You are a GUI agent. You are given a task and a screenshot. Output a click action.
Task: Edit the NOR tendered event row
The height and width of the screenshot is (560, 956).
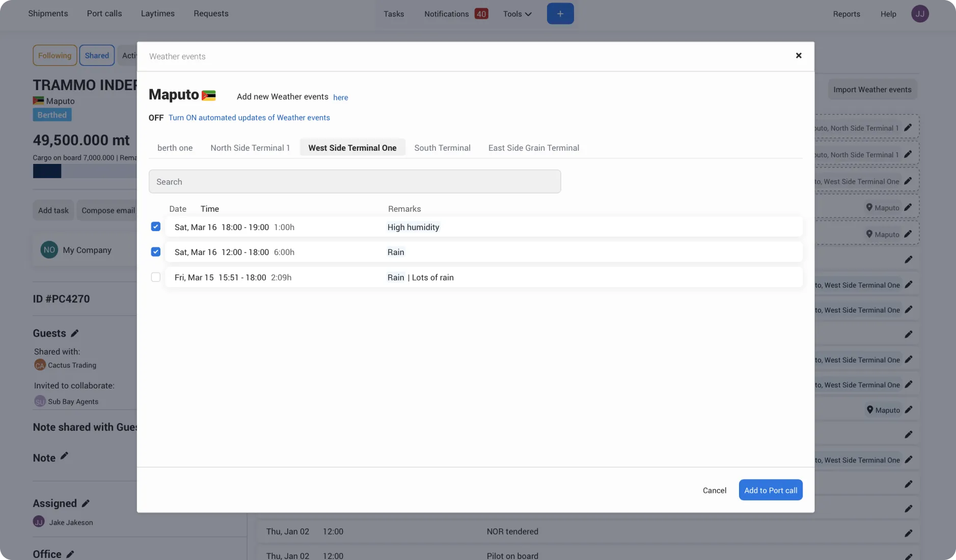click(908, 533)
